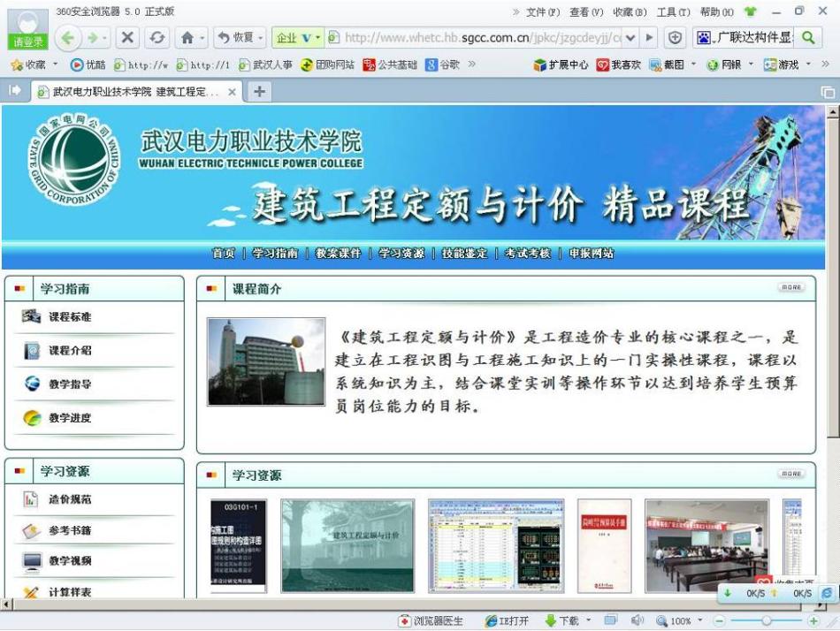This screenshot has height=631, width=840.
Task: Click the 恢复 restore toolbar button
Action: (236, 37)
